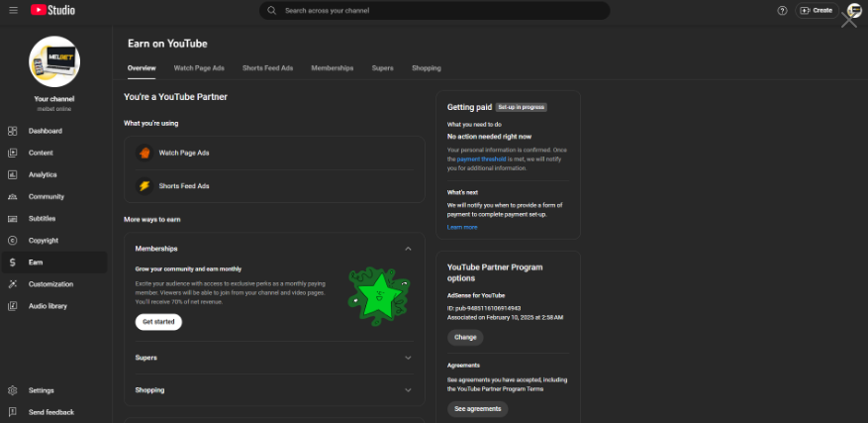The height and width of the screenshot is (423, 868).
Task: Click the Shorts Feed Ads row
Action: click(274, 186)
